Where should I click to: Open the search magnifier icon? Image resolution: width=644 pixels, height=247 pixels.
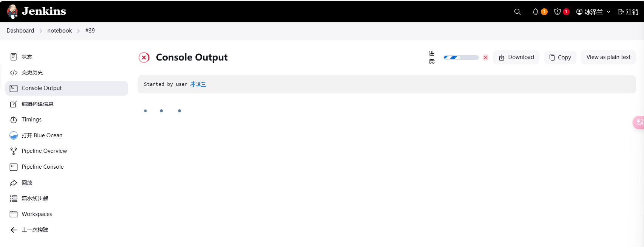(517, 12)
